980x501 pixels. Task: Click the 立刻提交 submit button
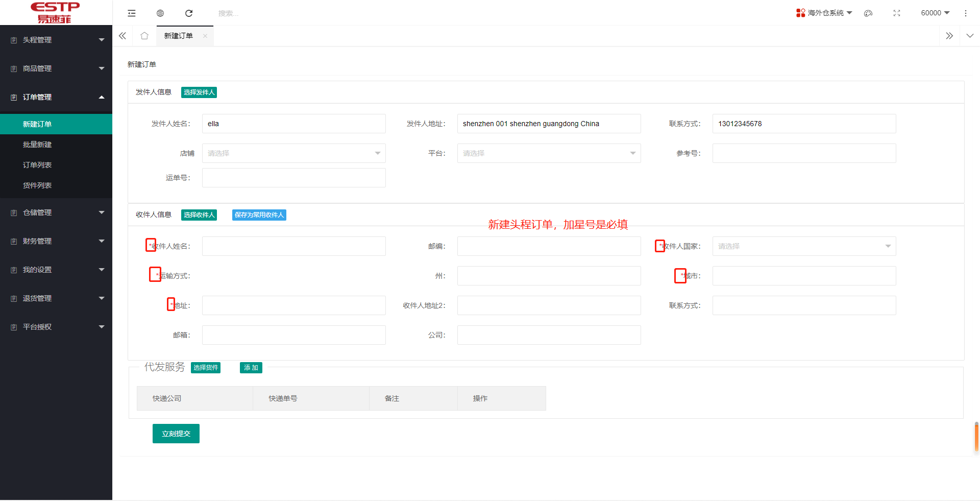(x=176, y=434)
